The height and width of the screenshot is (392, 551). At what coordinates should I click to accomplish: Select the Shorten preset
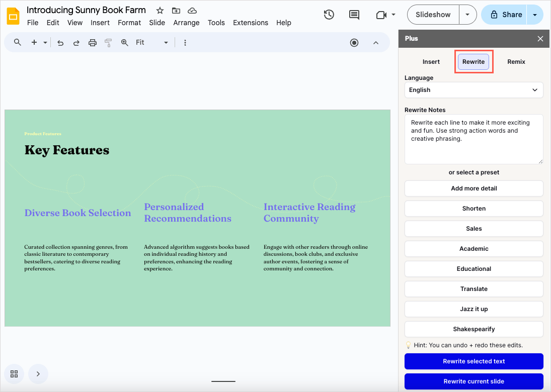(474, 209)
